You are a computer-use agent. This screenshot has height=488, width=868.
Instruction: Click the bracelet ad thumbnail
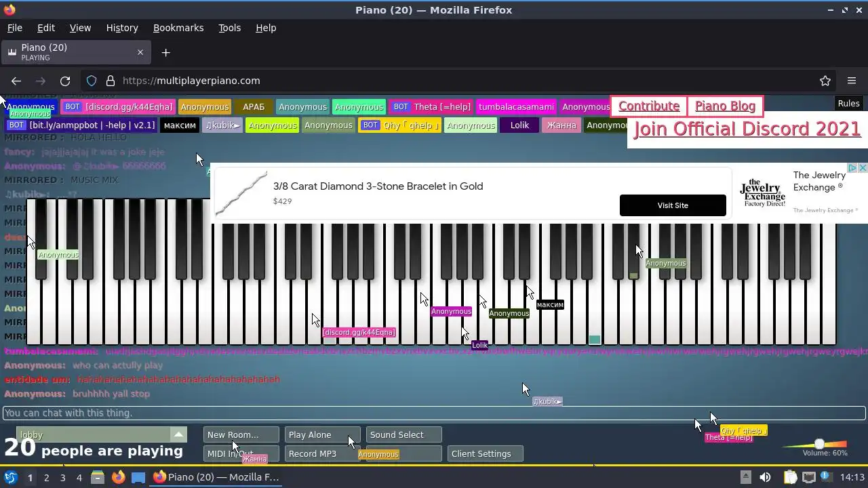tap(241, 193)
